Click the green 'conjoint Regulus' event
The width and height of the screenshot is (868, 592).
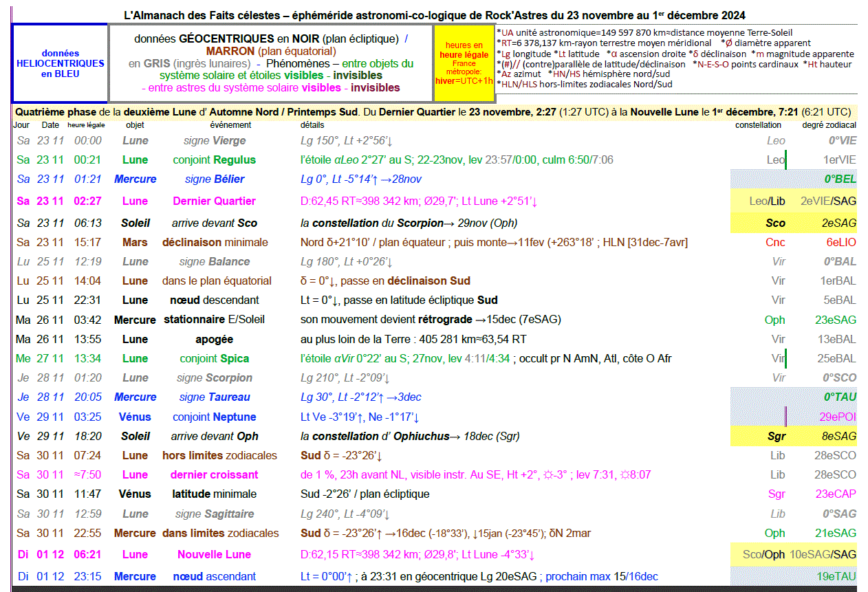click(x=214, y=160)
